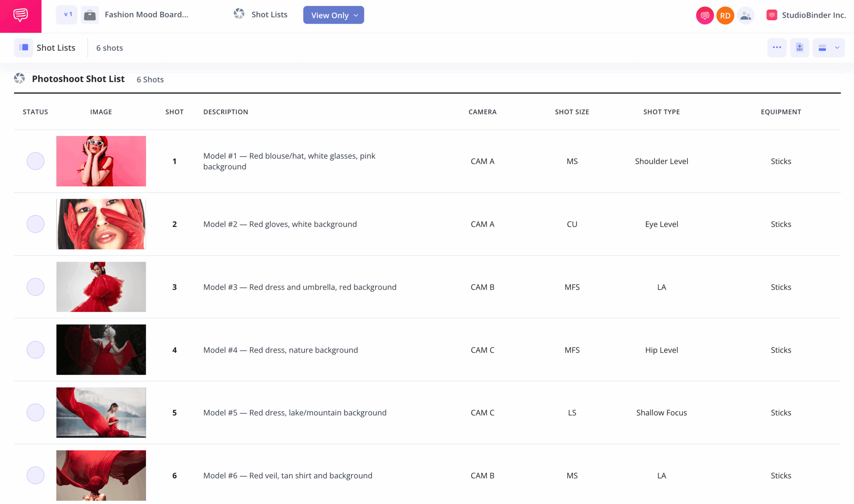Image resolution: width=854 pixels, height=504 pixels.
Task: Click the RD user avatar
Action: 725,16
